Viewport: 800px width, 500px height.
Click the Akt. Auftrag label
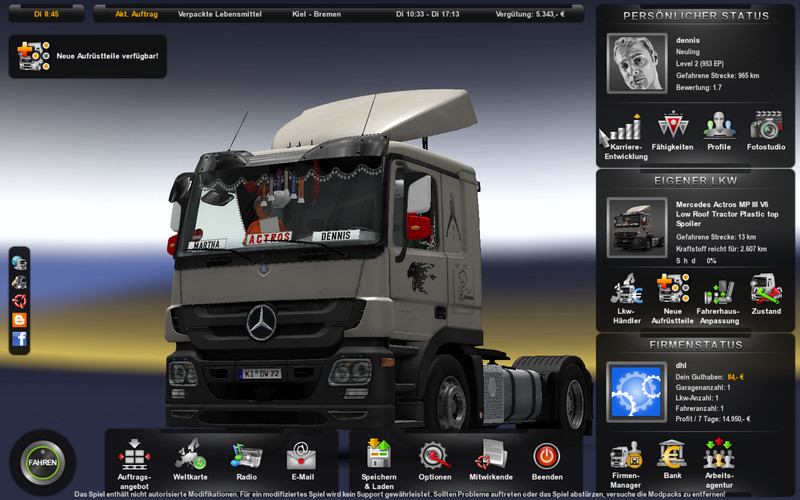[x=136, y=14]
